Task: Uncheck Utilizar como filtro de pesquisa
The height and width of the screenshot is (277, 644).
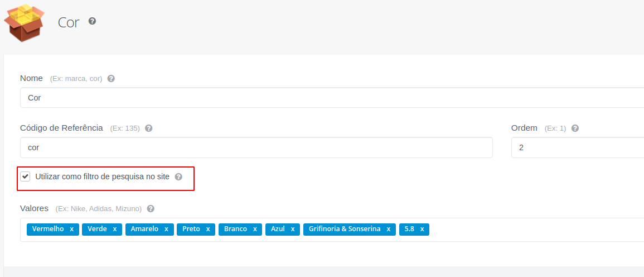Action: click(26, 176)
